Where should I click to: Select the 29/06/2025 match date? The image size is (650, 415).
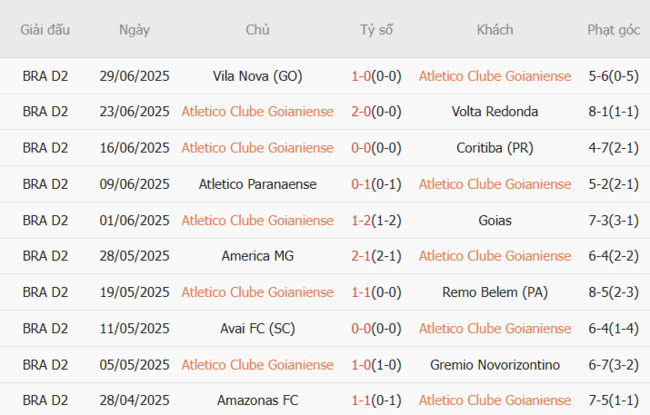pos(134,76)
